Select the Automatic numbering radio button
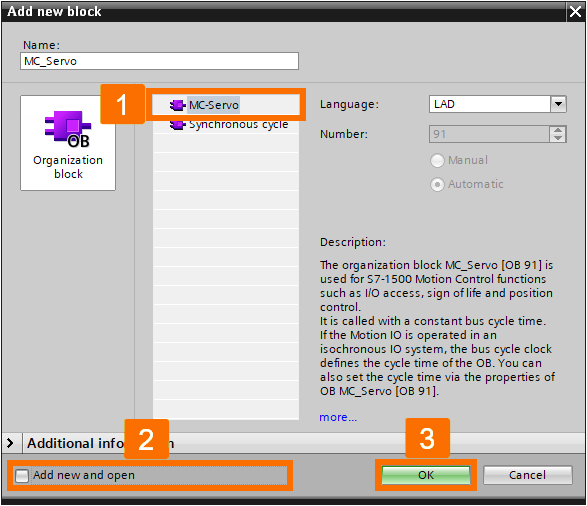The height and width of the screenshot is (506, 587). pos(437,185)
